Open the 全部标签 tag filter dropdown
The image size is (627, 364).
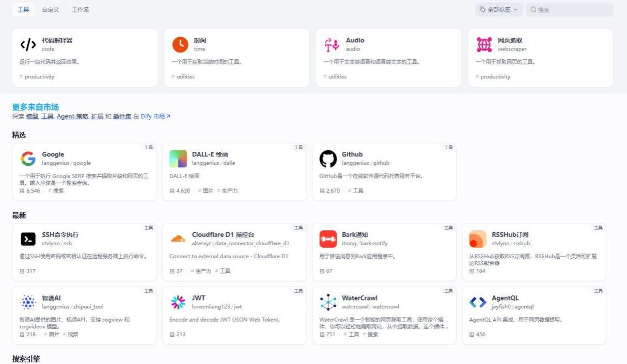(499, 10)
